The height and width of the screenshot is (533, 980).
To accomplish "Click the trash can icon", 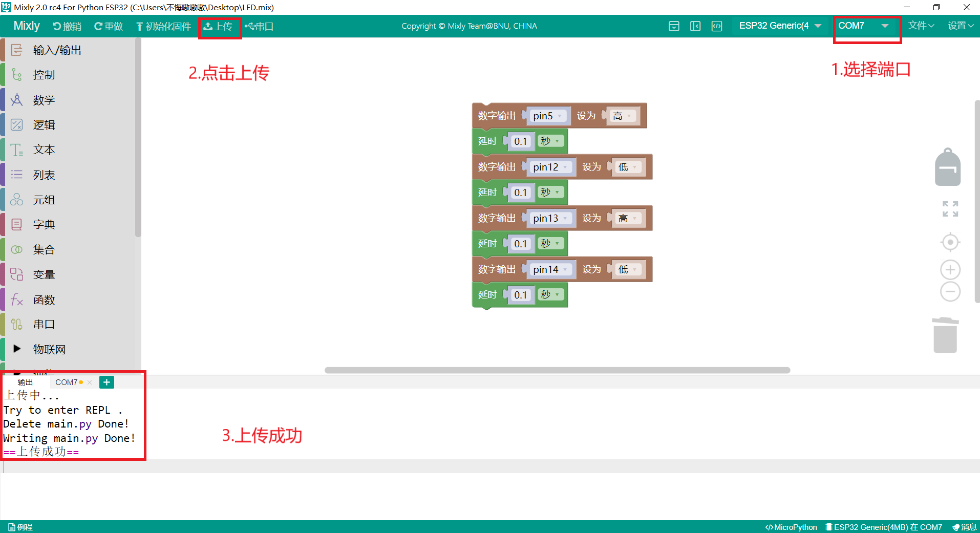I will [x=945, y=335].
